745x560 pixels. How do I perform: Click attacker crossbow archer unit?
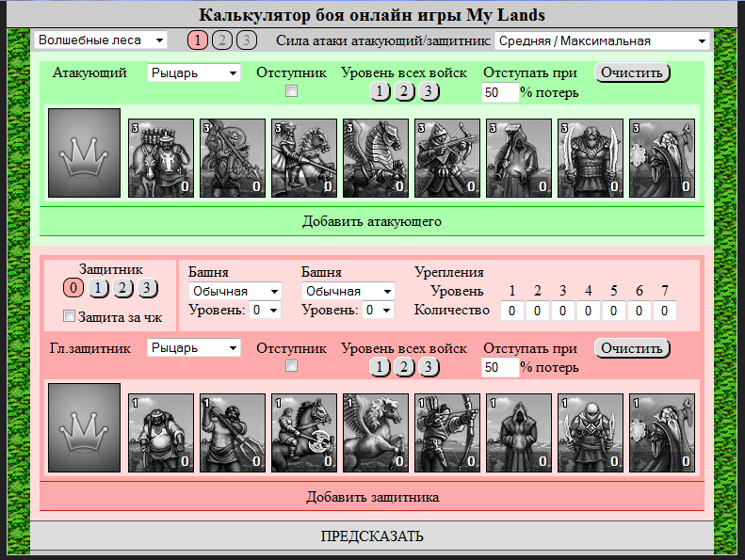(x=447, y=158)
